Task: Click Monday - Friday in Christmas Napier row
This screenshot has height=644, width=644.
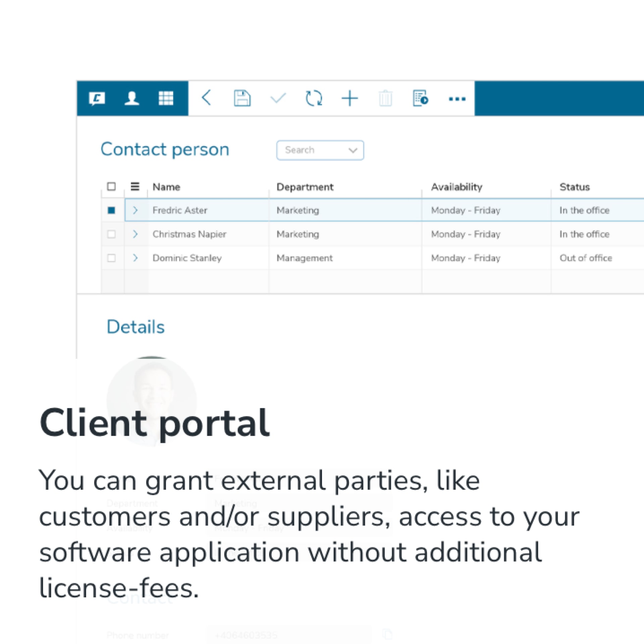Action: (466, 234)
